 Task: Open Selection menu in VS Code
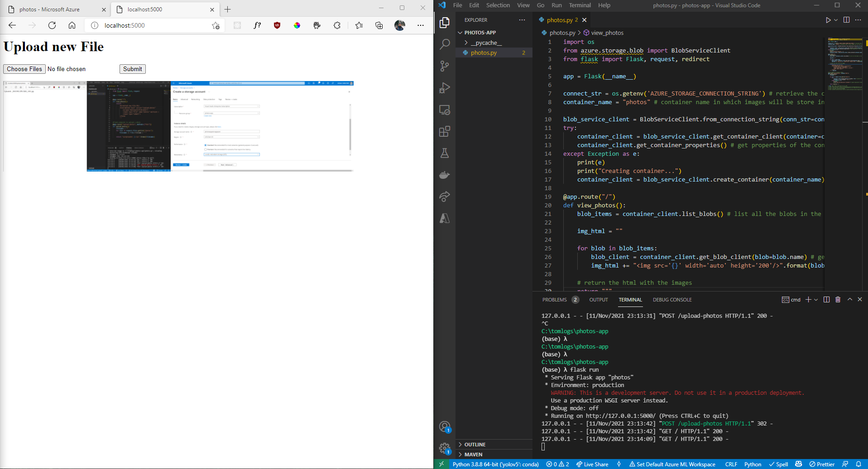click(x=498, y=5)
